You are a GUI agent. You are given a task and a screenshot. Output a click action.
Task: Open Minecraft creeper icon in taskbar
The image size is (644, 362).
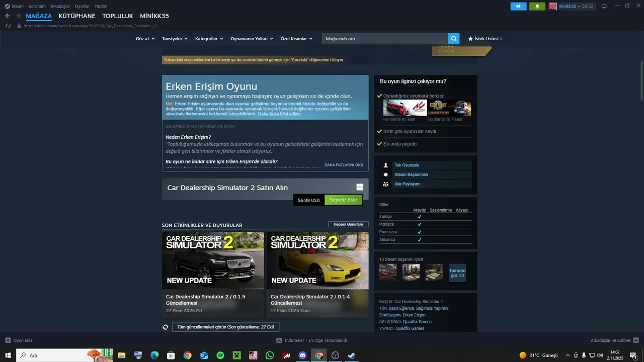tap(236, 355)
